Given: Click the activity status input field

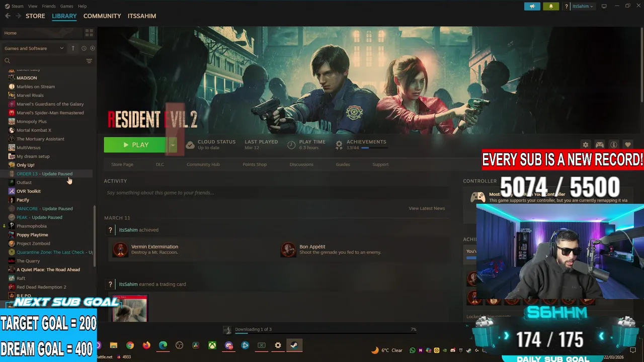Looking at the screenshot, I should click(x=275, y=193).
